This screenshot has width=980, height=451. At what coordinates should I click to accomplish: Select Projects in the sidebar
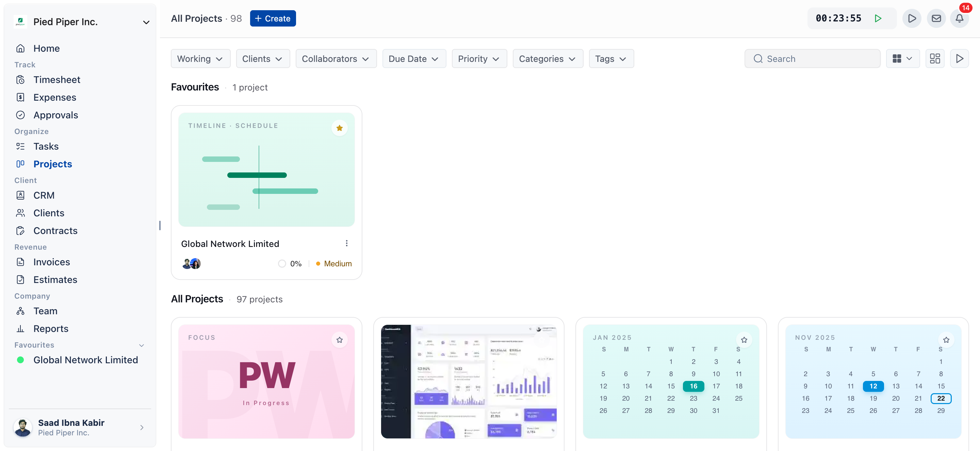click(52, 164)
